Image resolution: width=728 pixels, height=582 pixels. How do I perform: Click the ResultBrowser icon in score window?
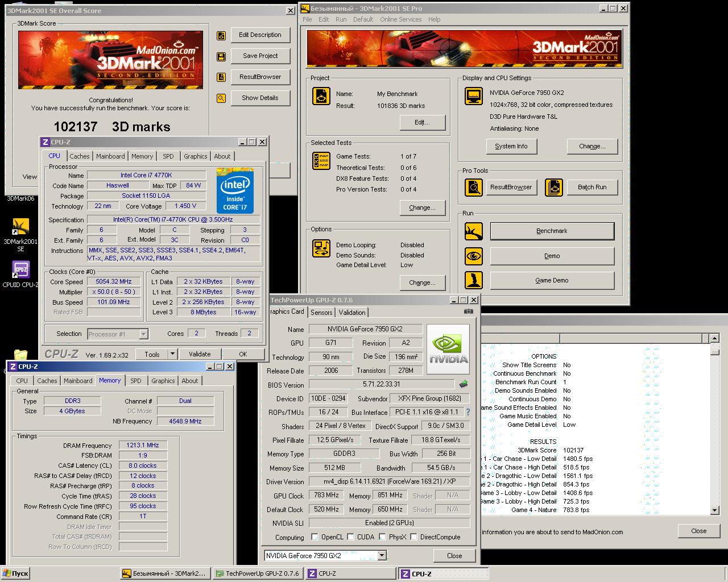click(x=221, y=77)
